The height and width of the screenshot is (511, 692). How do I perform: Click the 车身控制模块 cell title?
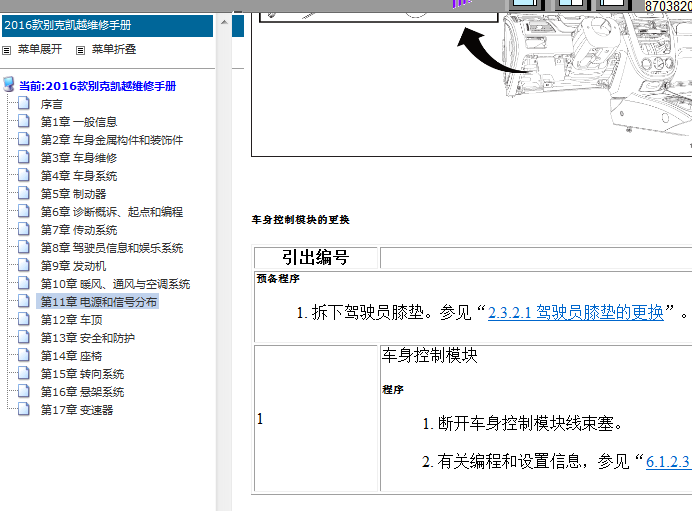coord(429,355)
